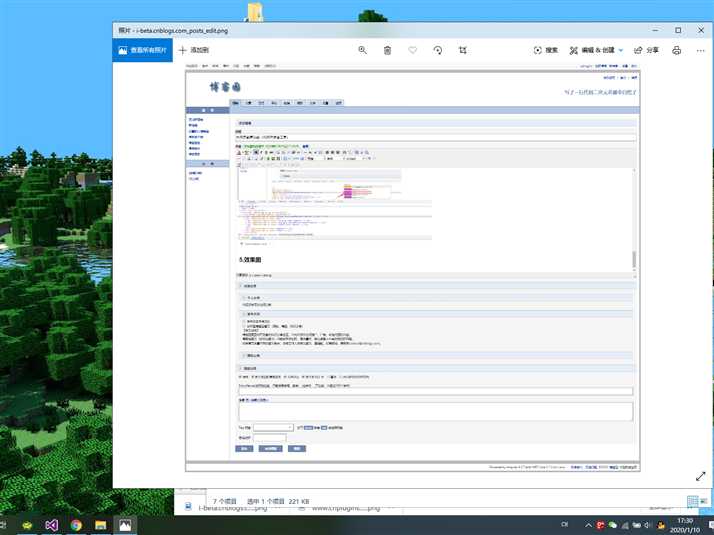The width and height of the screenshot is (714, 535).
Task: Mark the photo as favorite with heart icon
Action: (413, 50)
